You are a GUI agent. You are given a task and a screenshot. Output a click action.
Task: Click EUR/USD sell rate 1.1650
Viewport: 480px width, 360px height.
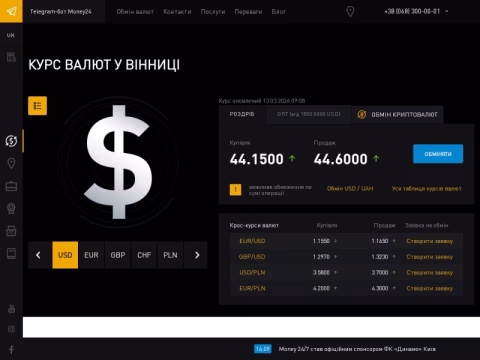point(380,241)
